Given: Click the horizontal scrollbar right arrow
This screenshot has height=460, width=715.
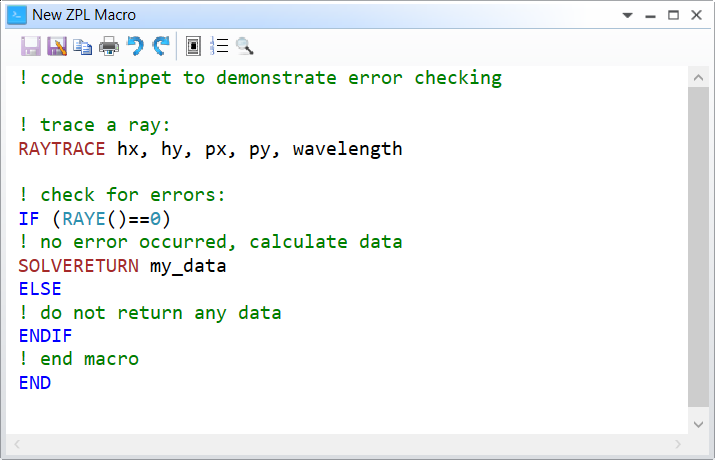Looking at the screenshot, I should coord(678,444).
